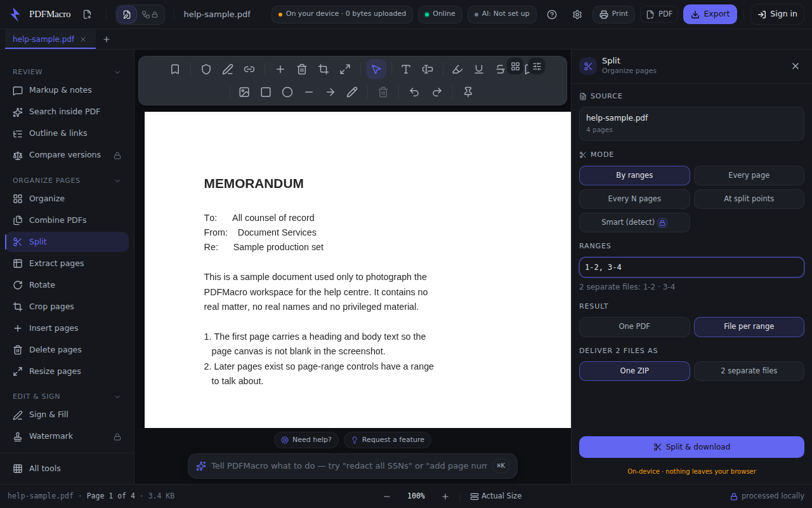The width and height of the screenshot is (812, 508).
Task: Click the Split & download button
Action: click(x=691, y=447)
